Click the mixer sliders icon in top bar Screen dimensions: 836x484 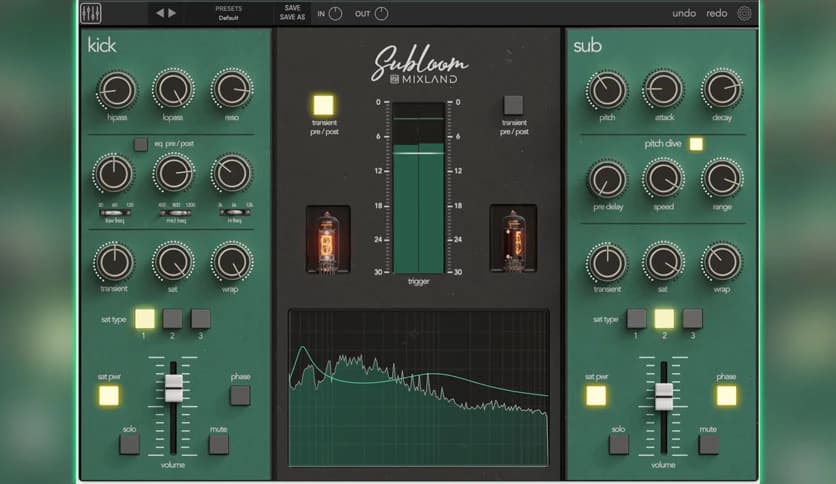91,13
